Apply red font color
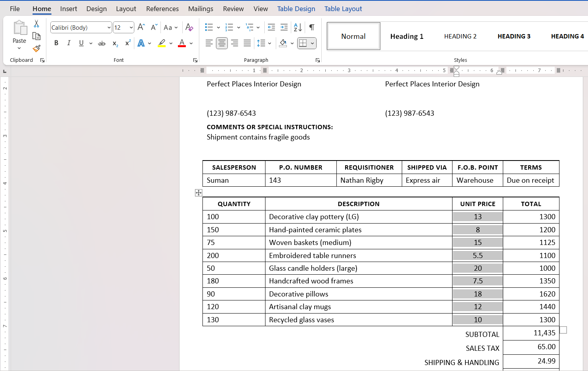 coord(182,43)
